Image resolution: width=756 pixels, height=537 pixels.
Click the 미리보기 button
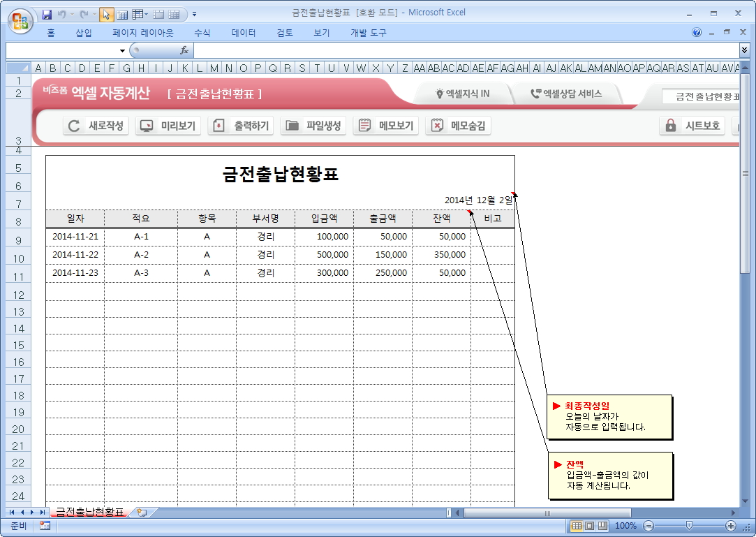click(x=168, y=126)
